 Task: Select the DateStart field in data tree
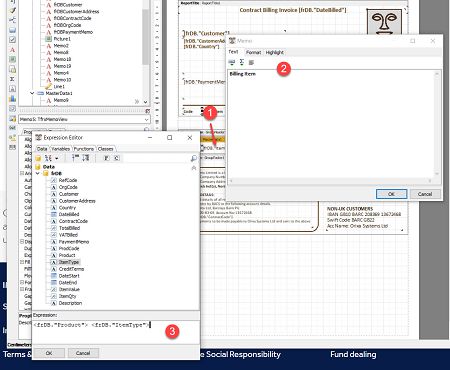(69, 276)
